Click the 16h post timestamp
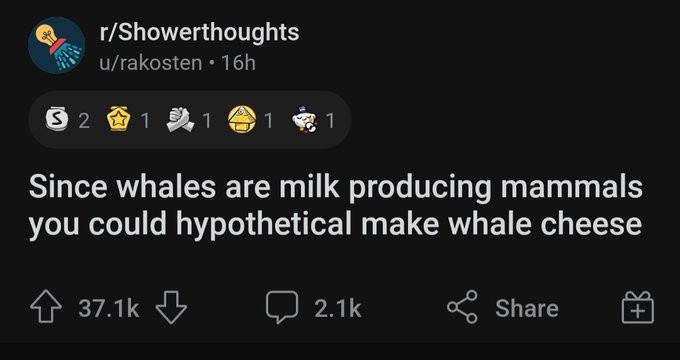Viewport: 680px width, 360px height. (238, 63)
